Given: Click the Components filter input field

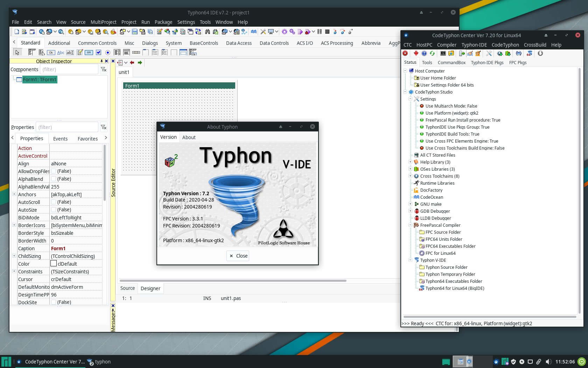Looking at the screenshot, I should 69,69.
